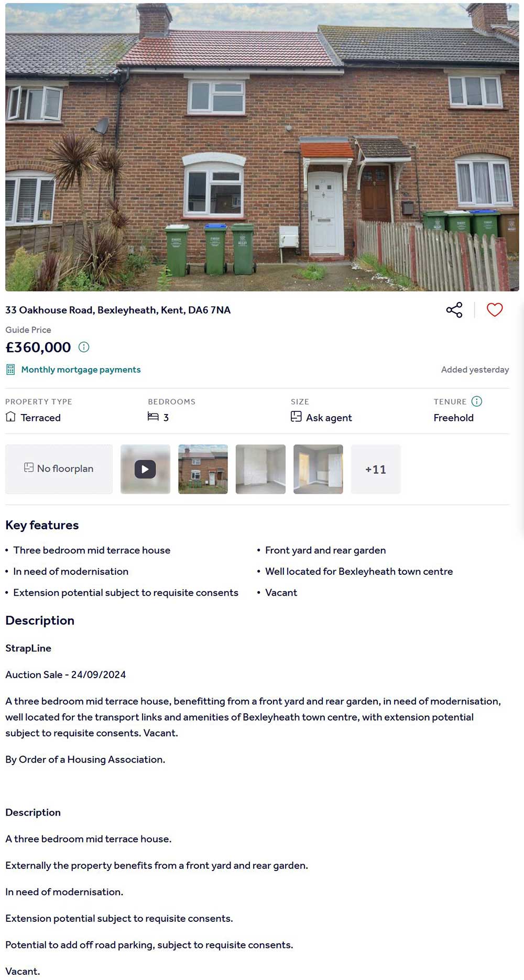This screenshot has width=524, height=980.
Task: Save property with the heart icon
Action: click(495, 310)
